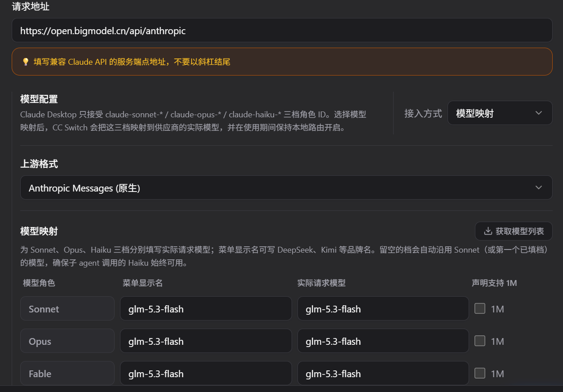Enable the 1M checkbox in the Sonnet row

480,308
